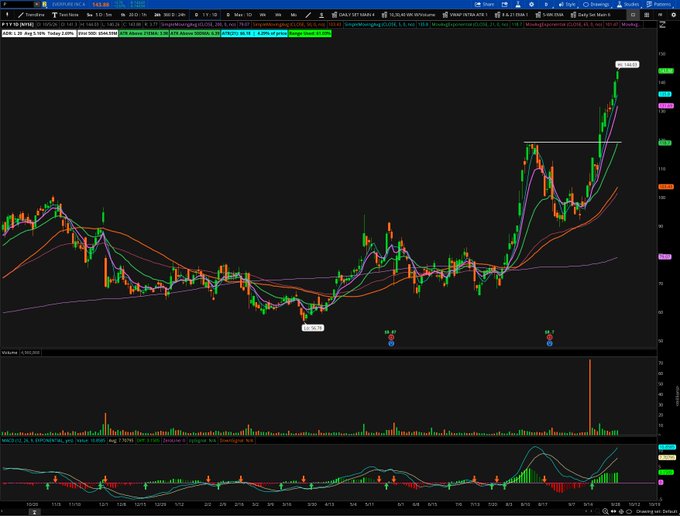Image resolution: width=680 pixels, height=516 pixels.
Task: Click the send chart icon beside Share
Action: [x=505, y=4]
